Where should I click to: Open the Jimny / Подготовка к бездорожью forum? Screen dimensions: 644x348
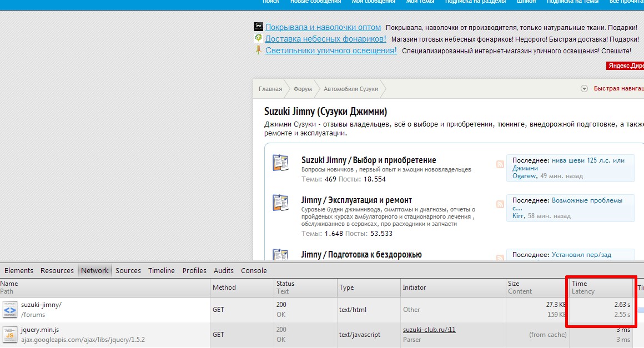tap(361, 254)
